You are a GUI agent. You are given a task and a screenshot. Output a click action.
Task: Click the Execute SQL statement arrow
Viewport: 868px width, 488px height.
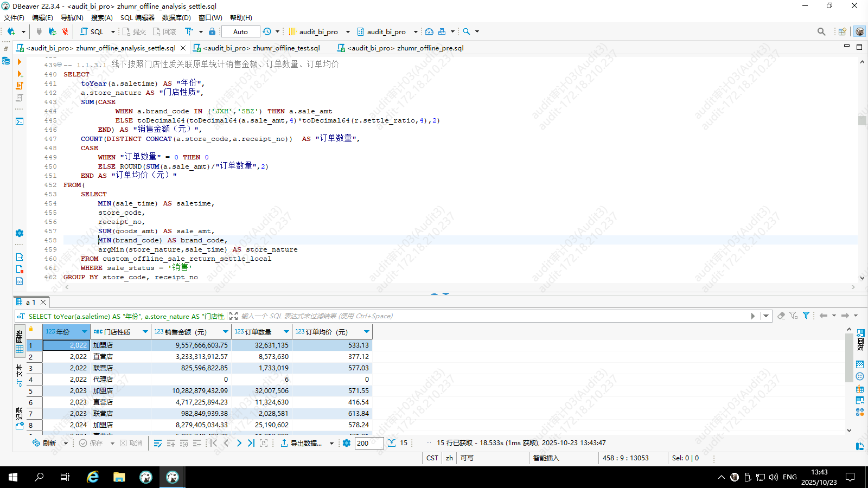tap(20, 62)
